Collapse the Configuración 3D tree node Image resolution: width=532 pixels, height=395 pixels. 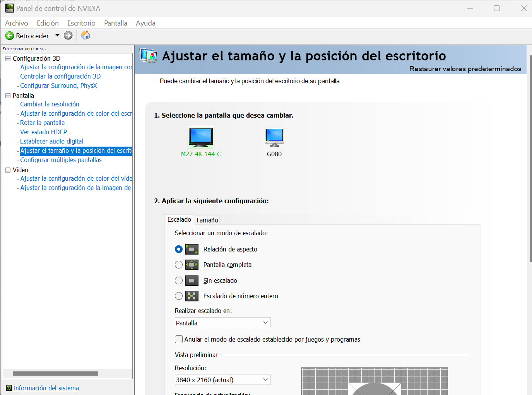[8, 58]
